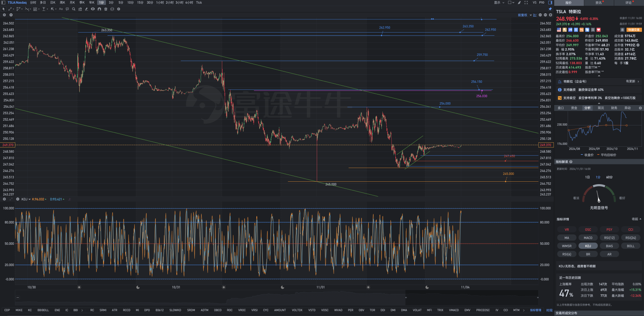Add TSLA to favorites with heart icon
Image resolution: width=644 pixels, height=316 pixels.
599,30
